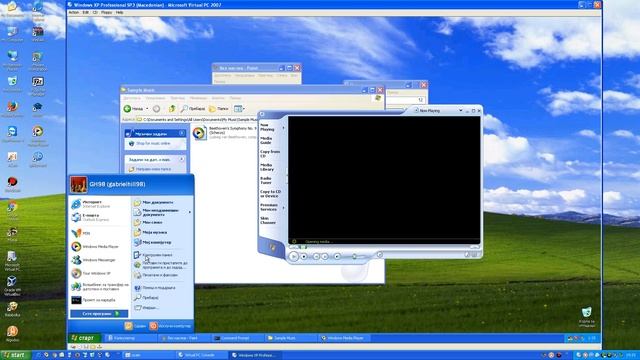Viewport: 640px width, 360px height.
Task: Open Outlook Express e-mail entry
Action: click(99, 217)
